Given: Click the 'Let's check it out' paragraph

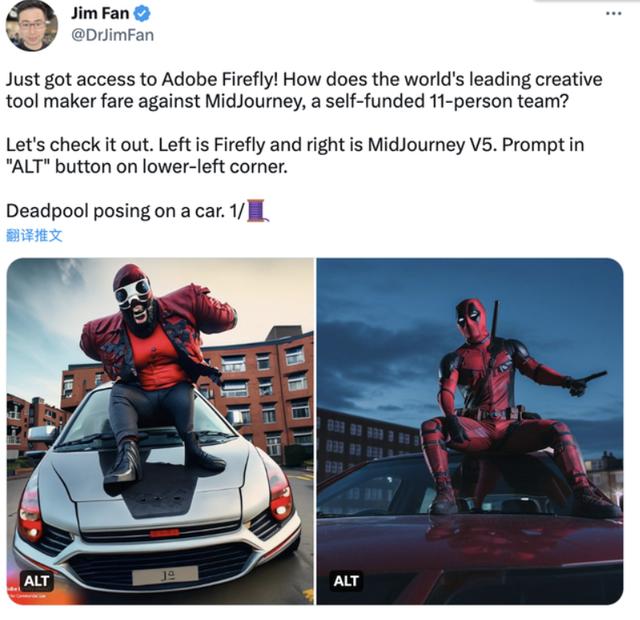Looking at the screenshot, I should tap(295, 156).
